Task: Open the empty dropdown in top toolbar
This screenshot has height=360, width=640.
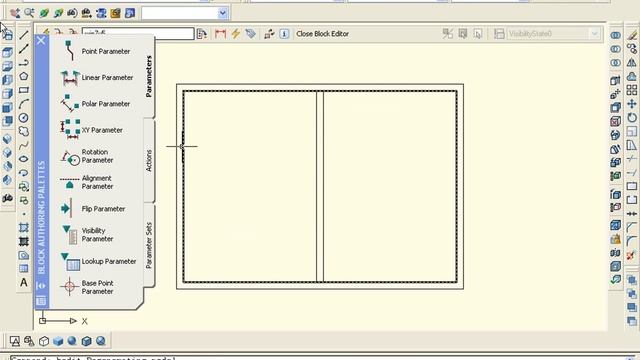Action: (222, 13)
